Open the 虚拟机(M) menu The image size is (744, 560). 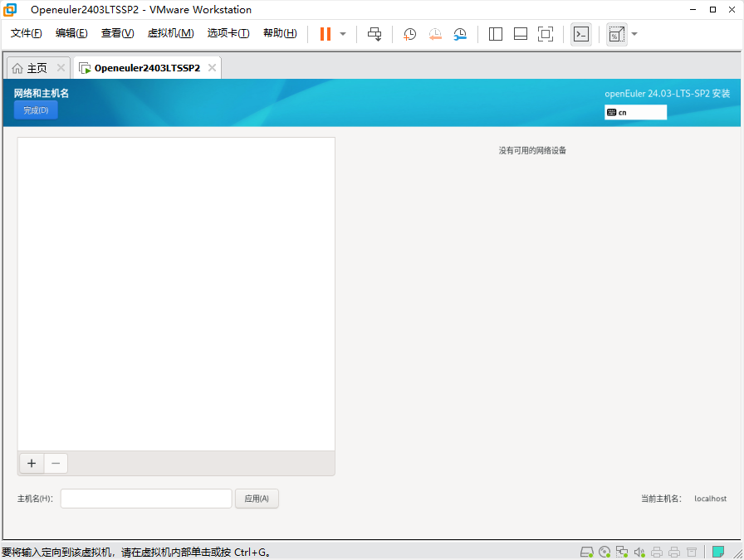point(170,33)
